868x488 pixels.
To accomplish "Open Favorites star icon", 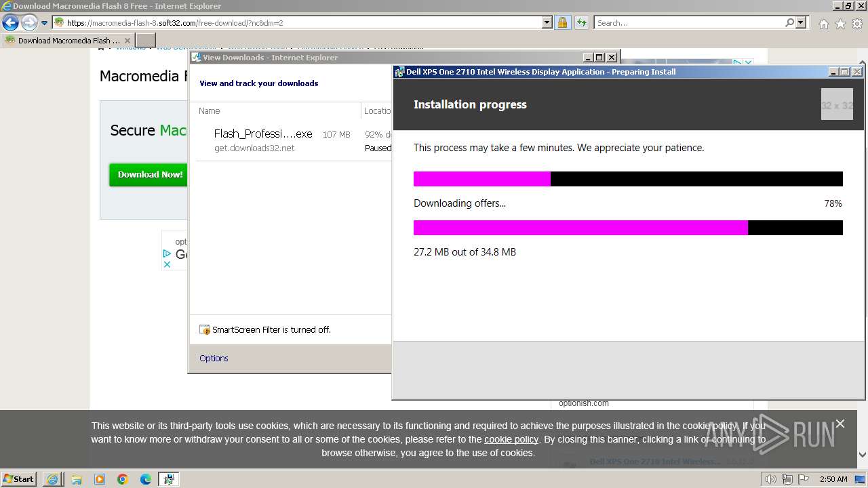I will coord(840,24).
